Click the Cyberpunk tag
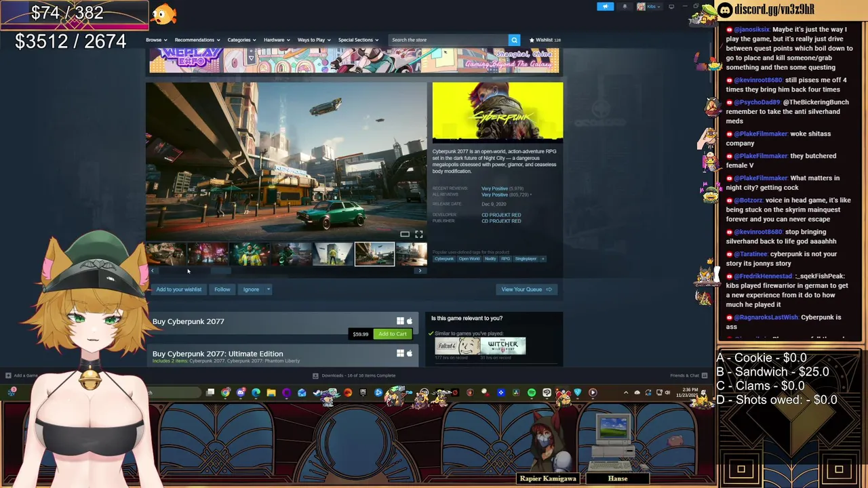868x488 pixels. (444, 258)
